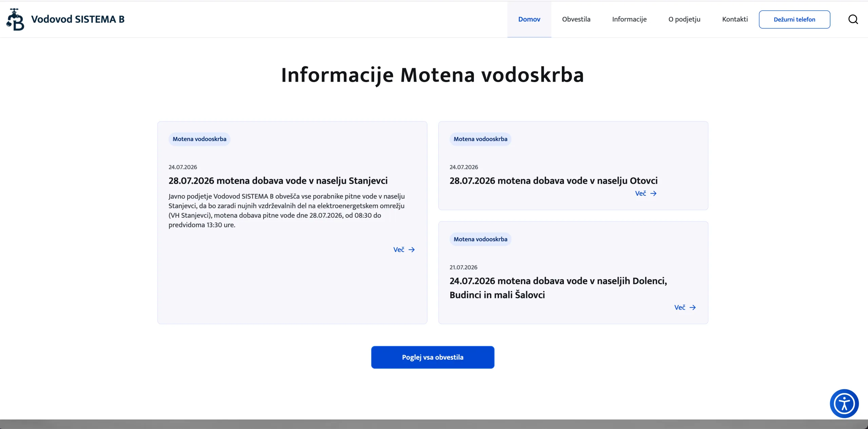The width and height of the screenshot is (868, 429).
Task: Open the Dolenci, Budinci in mali Šalovci headline
Action: [558, 288]
